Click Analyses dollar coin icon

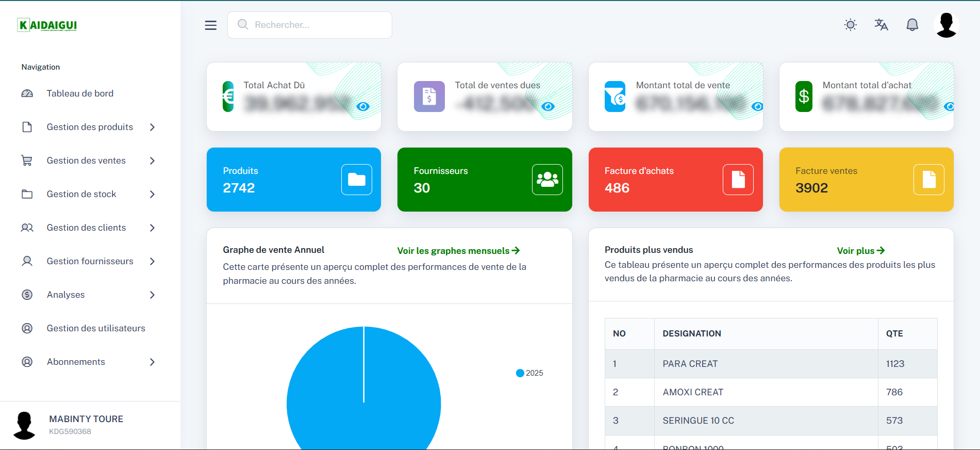coord(27,295)
